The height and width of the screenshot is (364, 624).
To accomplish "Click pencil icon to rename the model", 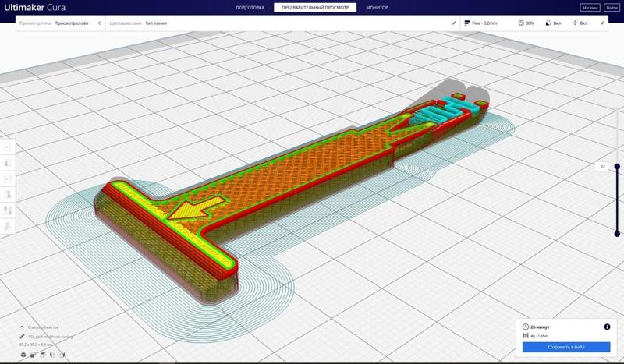I will (x=22, y=337).
